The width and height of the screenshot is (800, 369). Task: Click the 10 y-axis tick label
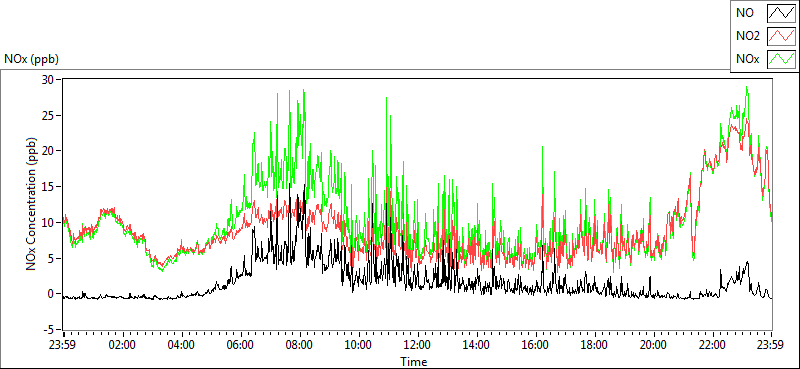pyautogui.click(x=49, y=223)
